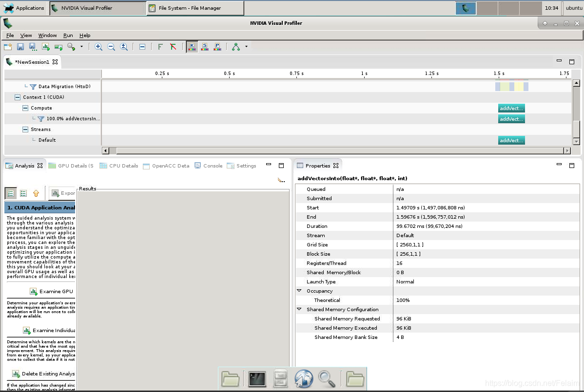Viewport: 584px width, 392px height.
Task: Open the Applications menu in top panel
Action: point(24,8)
